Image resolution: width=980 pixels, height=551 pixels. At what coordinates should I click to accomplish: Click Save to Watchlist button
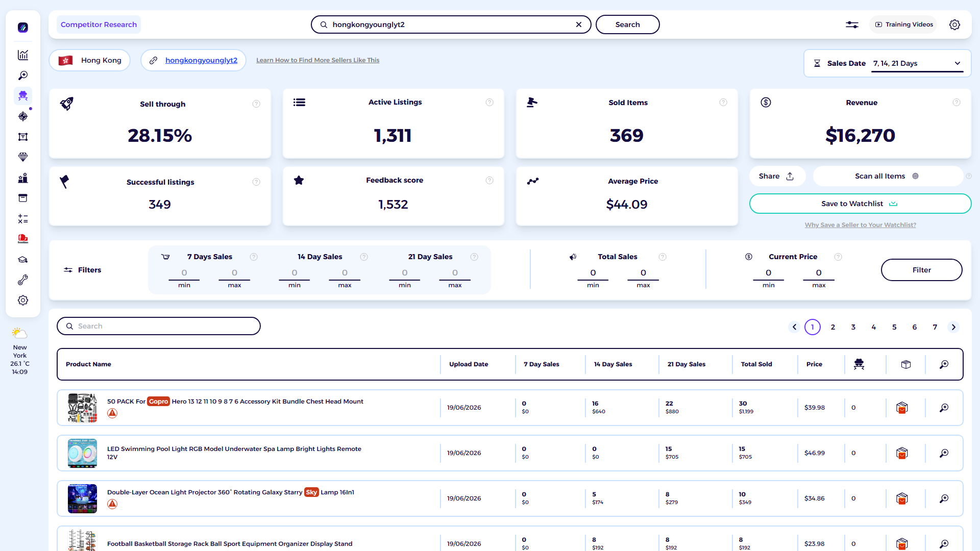[x=860, y=204]
